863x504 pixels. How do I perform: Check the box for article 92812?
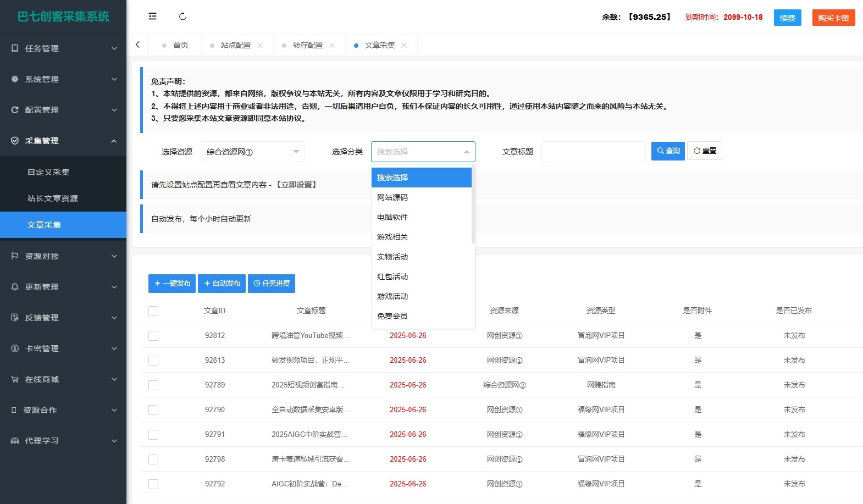[x=153, y=336]
